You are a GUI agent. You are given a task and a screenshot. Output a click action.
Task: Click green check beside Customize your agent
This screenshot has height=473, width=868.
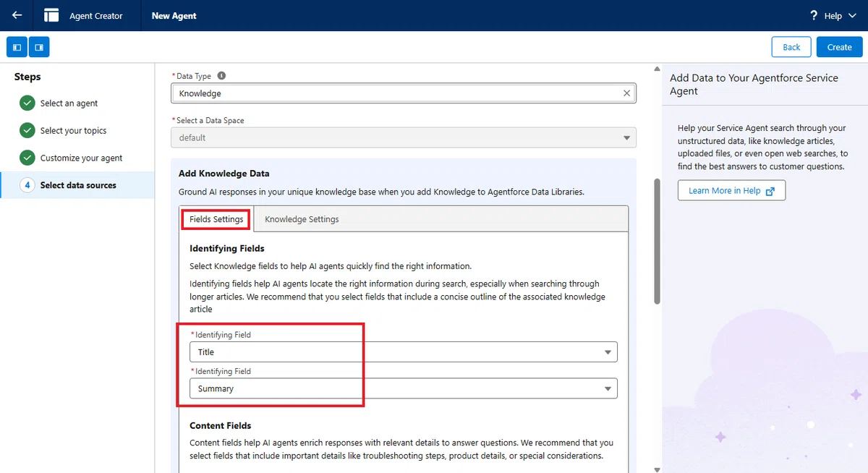tap(27, 158)
